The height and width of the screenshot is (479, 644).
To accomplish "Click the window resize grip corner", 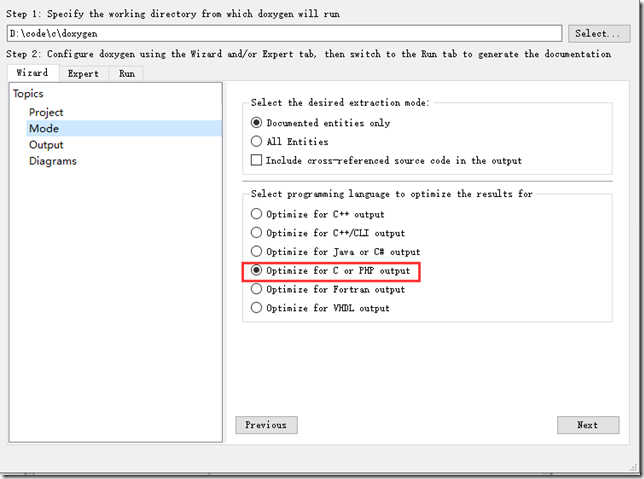I will (633, 467).
